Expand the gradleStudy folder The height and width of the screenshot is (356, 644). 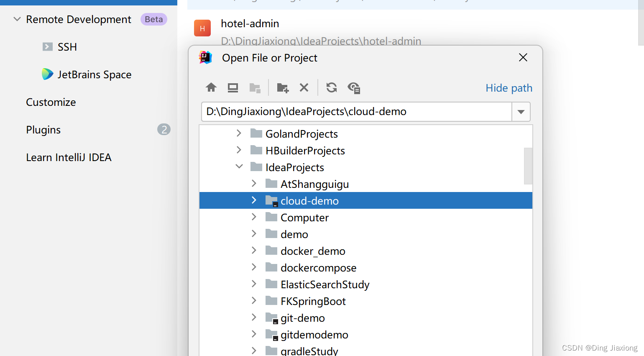[x=254, y=351]
